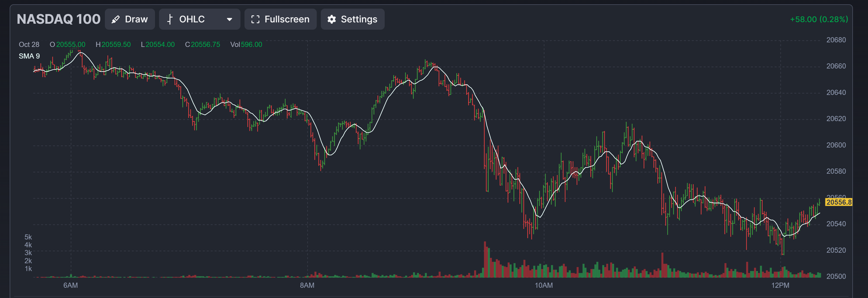
Task: Click the 10AM time axis label
Action: (x=543, y=286)
